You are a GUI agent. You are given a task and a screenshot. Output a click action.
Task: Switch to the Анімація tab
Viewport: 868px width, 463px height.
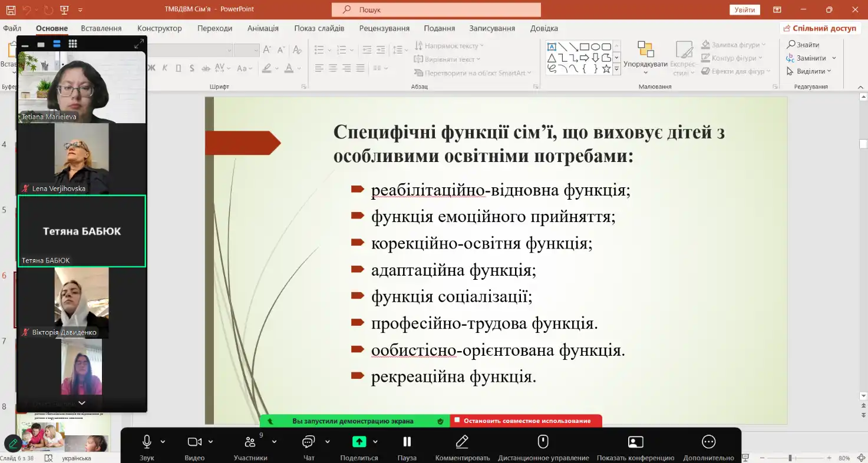[x=263, y=28]
